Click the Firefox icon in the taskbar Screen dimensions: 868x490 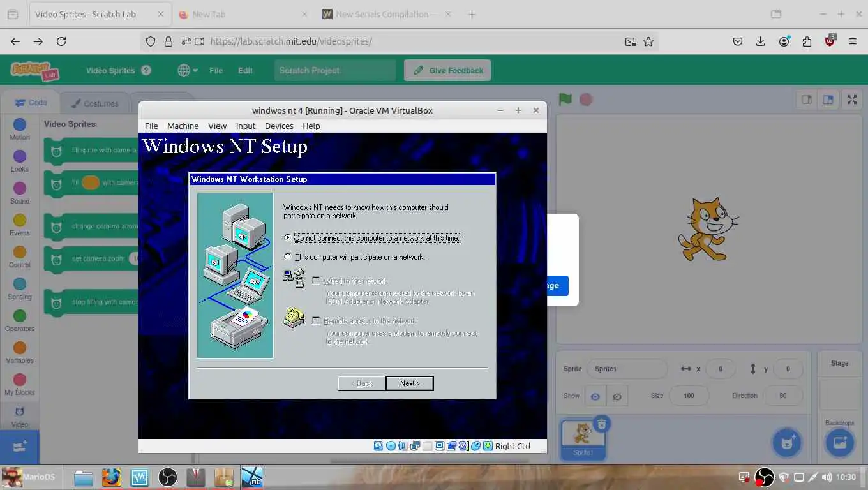(111, 477)
